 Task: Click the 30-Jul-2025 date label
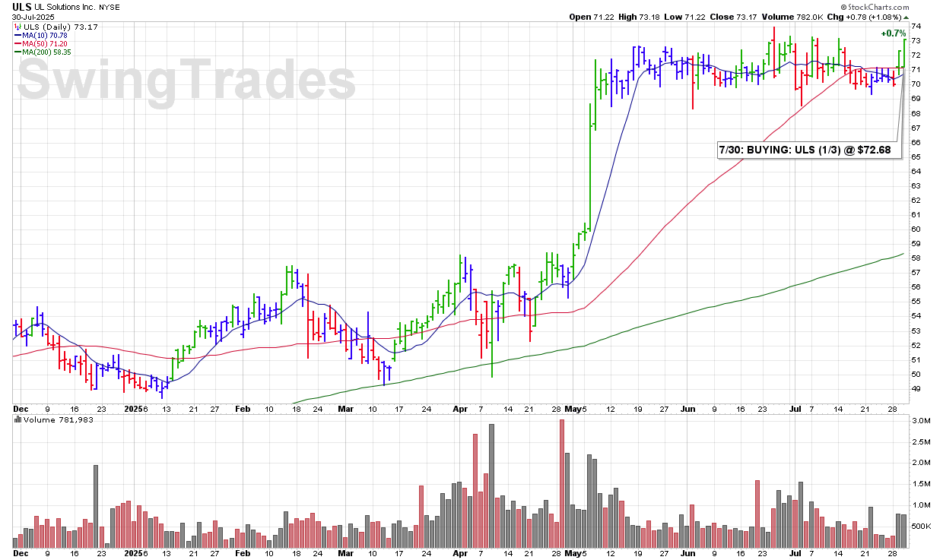tap(33, 17)
